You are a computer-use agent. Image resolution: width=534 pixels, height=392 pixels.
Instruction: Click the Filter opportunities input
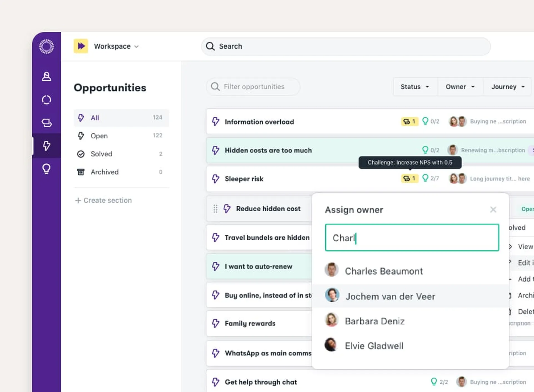pyautogui.click(x=253, y=87)
